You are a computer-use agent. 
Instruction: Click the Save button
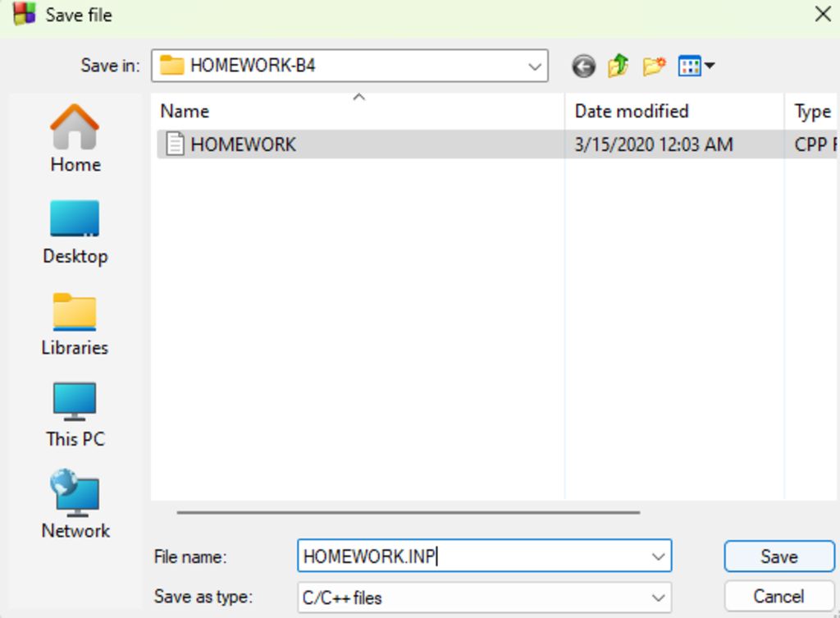(x=779, y=556)
